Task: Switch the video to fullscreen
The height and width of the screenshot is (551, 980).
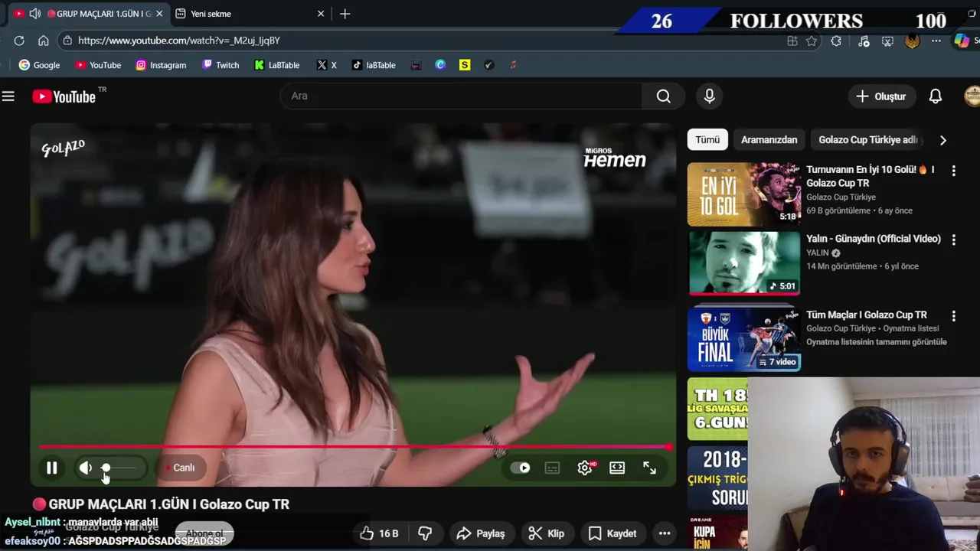Action: point(649,468)
